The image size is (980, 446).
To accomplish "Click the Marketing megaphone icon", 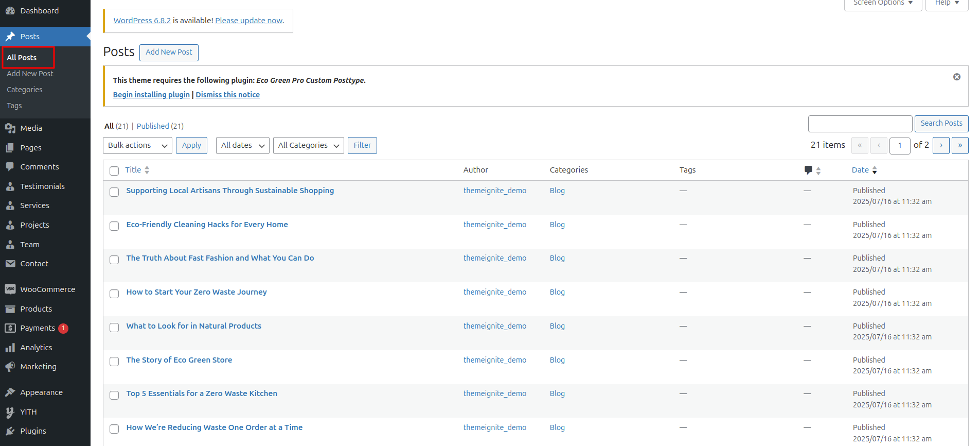I will (10, 367).
